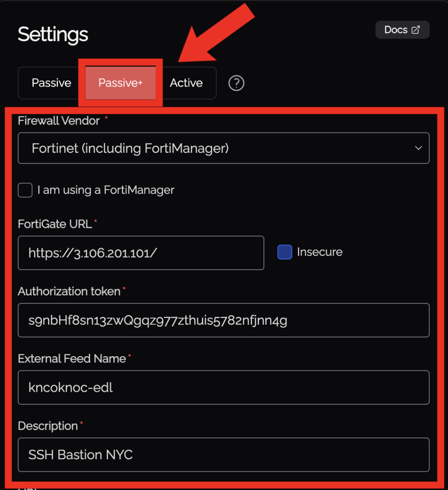This screenshot has width=448, height=490.
Task: Click the question mark help icon
Action: 237,83
